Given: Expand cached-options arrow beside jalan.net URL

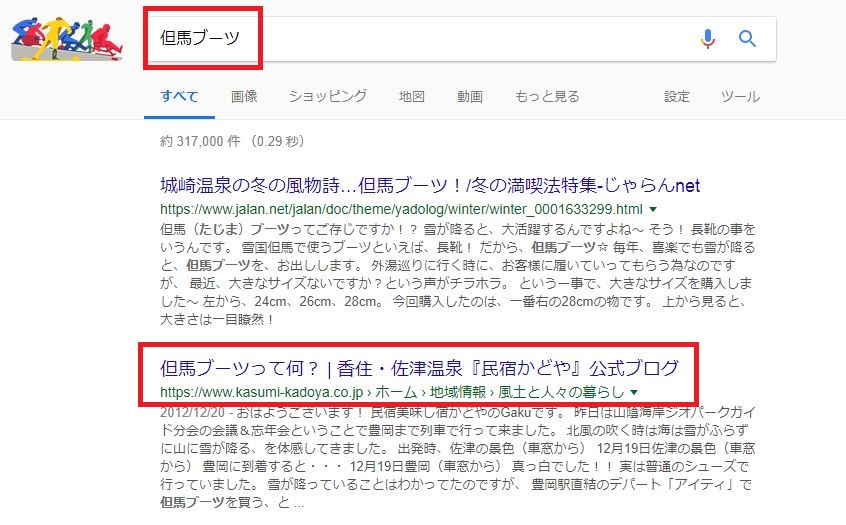Looking at the screenshot, I should point(653,209).
